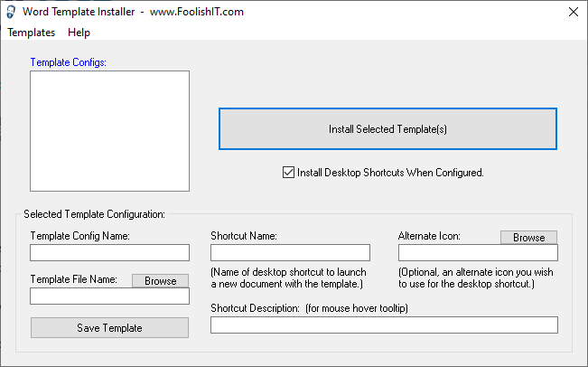588x367 pixels.
Task: Focus the Shortcut Description field
Action: 385,325
